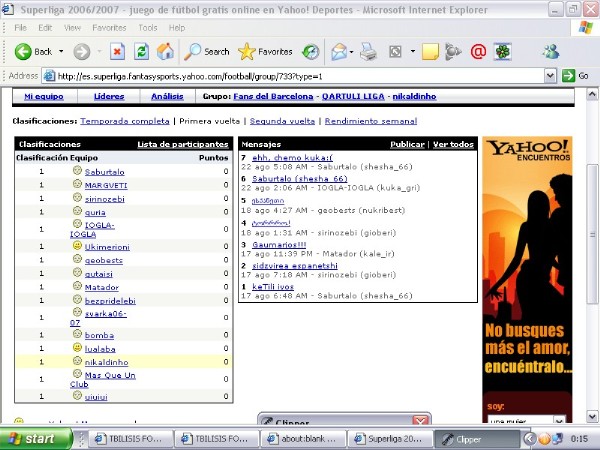Open the Messenger people icon
Viewport: 600px width, 450px height.
point(551,51)
